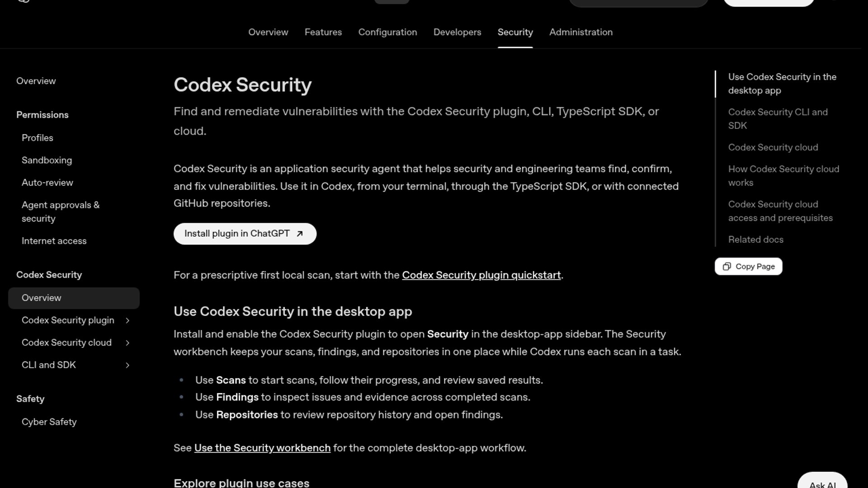The height and width of the screenshot is (488, 868).
Task: Go to the Developers tab
Action: (457, 32)
